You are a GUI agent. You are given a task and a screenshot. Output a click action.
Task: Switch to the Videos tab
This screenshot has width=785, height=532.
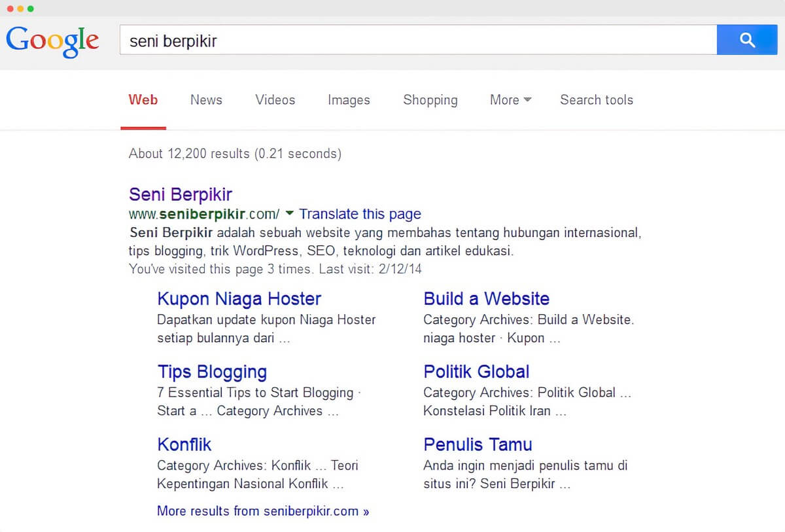tap(275, 100)
